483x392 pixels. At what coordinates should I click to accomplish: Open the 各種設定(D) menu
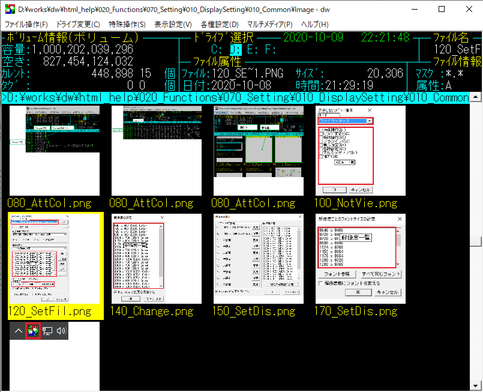[x=220, y=24]
